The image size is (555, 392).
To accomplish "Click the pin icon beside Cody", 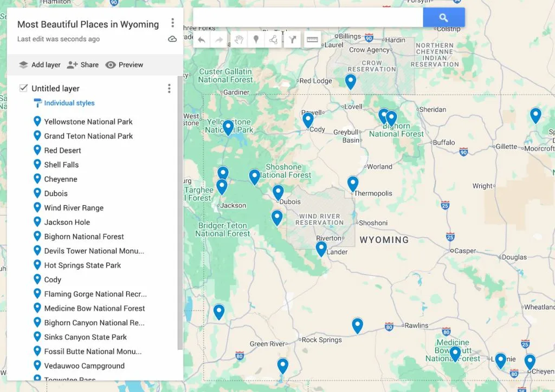I will (x=37, y=279).
